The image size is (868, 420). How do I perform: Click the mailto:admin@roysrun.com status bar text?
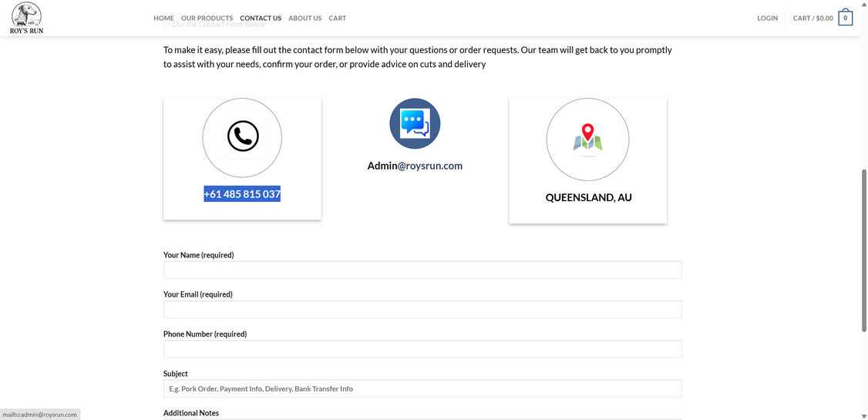pos(39,415)
